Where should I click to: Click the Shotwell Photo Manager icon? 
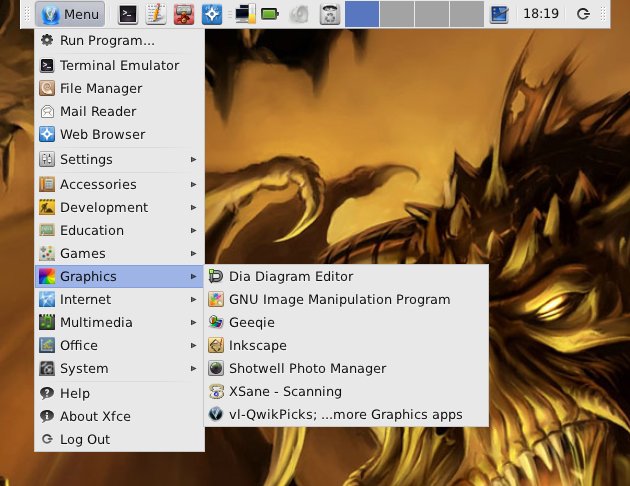click(215, 368)
